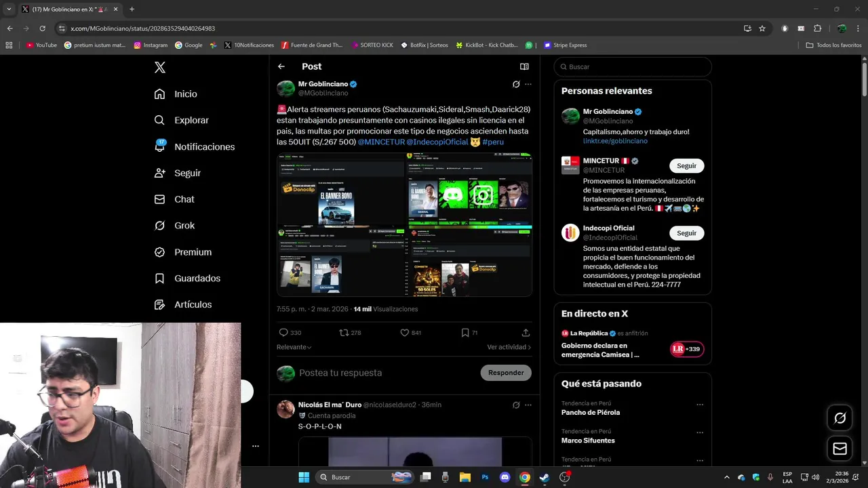The width and height of the screenshot is (868, 488).
Task: Open Chrome tab search dropdown
Action: pyautogui.click(x=8, y=9)
